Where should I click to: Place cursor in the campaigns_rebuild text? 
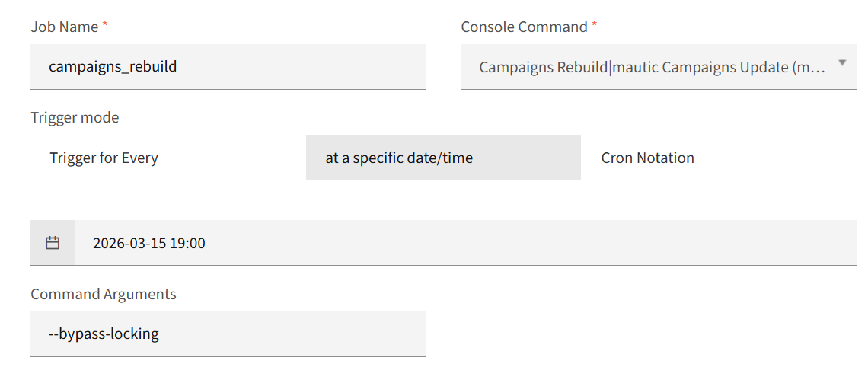pyautogui.click(x=113, y=67)
